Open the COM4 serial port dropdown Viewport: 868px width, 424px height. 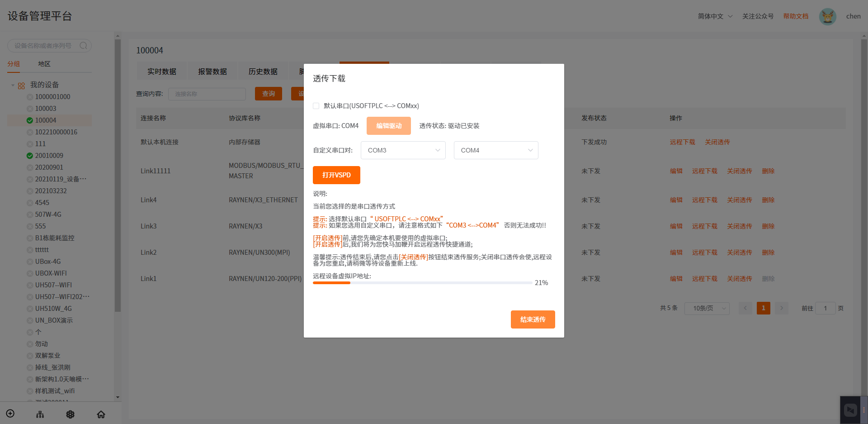click(496, 150)
